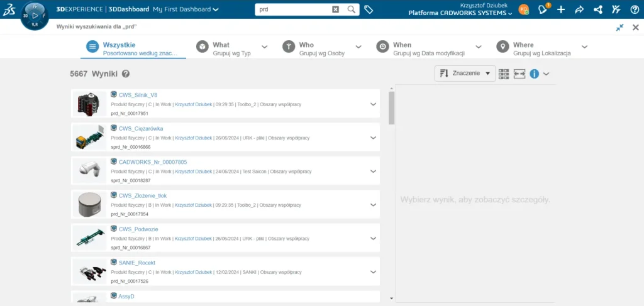This screenshot has height=306, width=644.
Task: Open notifications bell with badge
Action: tap(543, 9)
